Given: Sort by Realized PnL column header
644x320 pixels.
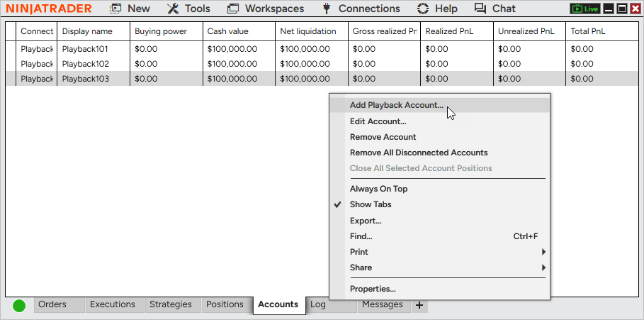Looking at the screenshot, I should click(457, 31).
